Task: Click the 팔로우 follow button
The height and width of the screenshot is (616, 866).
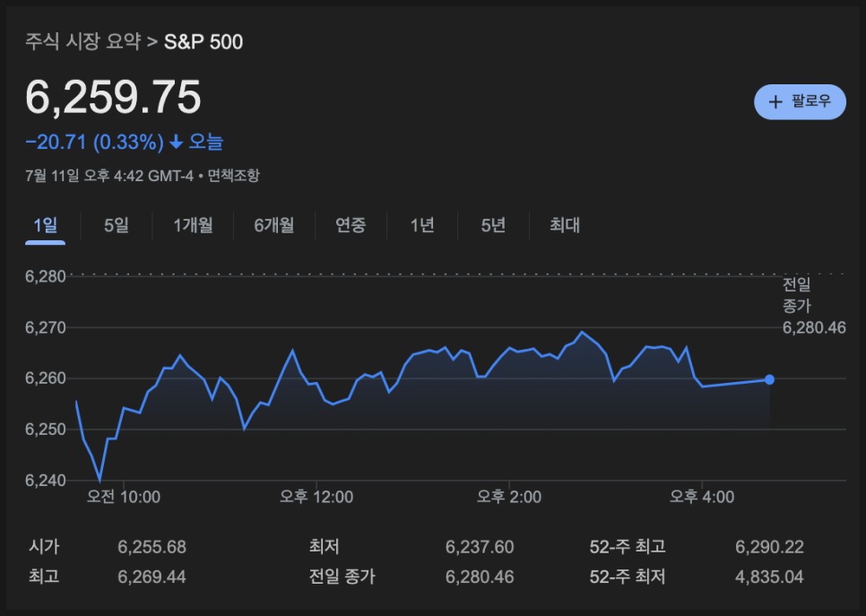Action: [799, 101]
